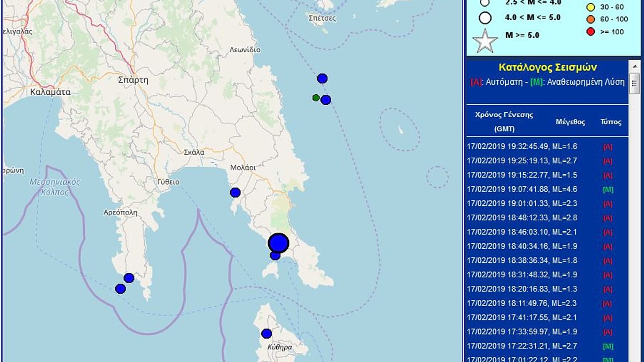The width and height of the screenshot is (644, 362).
Task: Click the Λεωνίδιο town label on the map
Action: click(245, 49)
